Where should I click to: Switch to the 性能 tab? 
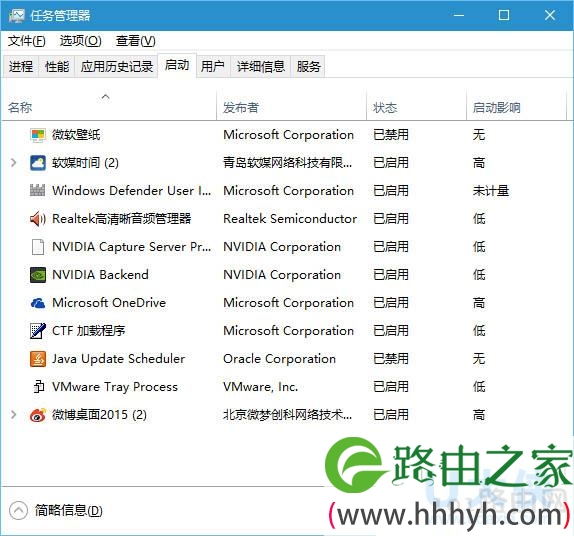(57, 67)
